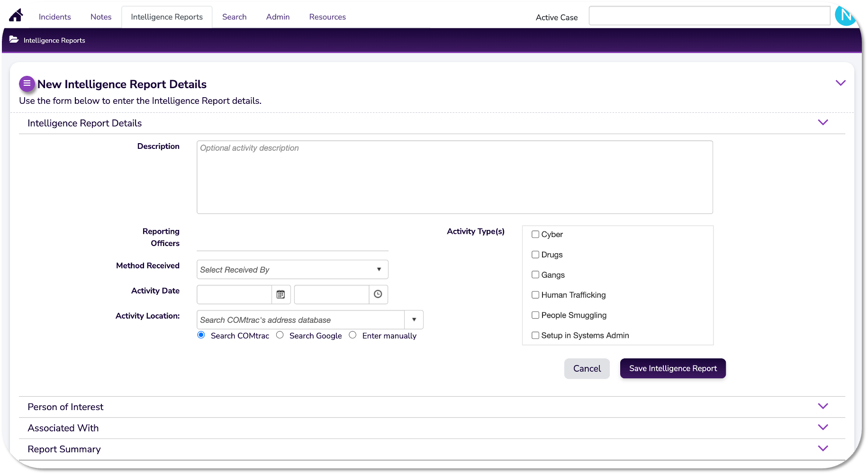Collapse the New Intelligence Report Details panel chevron

840,83
